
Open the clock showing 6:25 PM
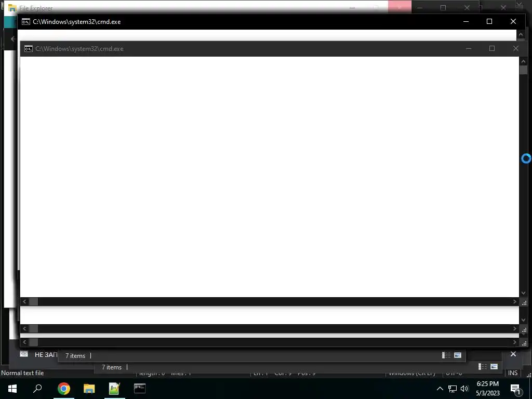pyautogui.click(x=487, y=389)
